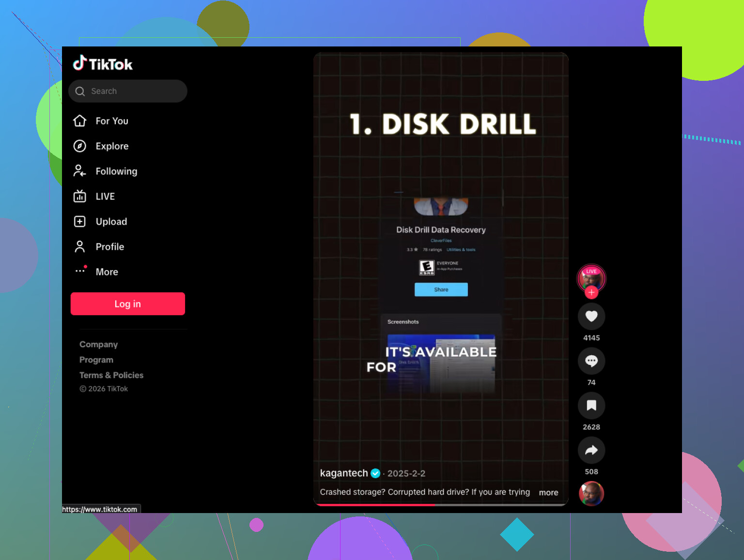Click the Explore compass icon
This screenshot has height=560, width=744.
tap(80, 146)
